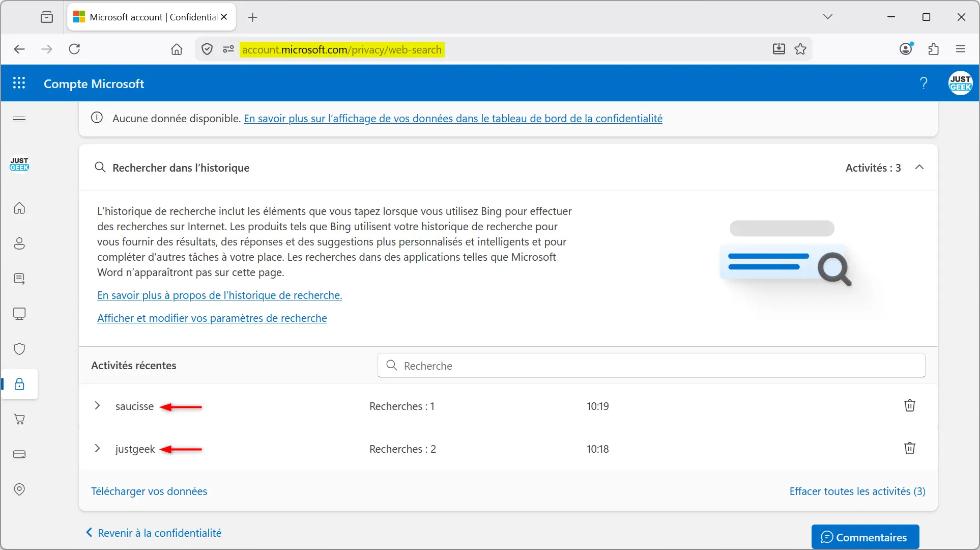Go to the Home sidebar icon
980x550 pixels.
pyautogui.click(x=19, y=208)
